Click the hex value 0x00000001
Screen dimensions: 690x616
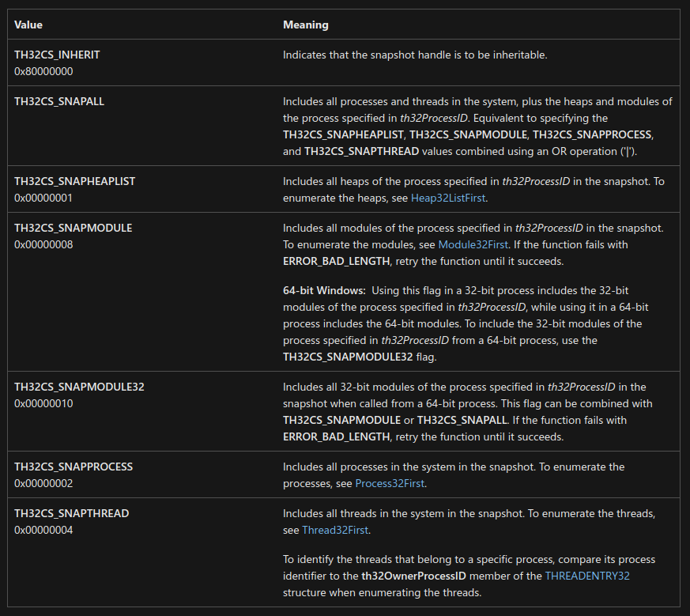coord(43,197)
